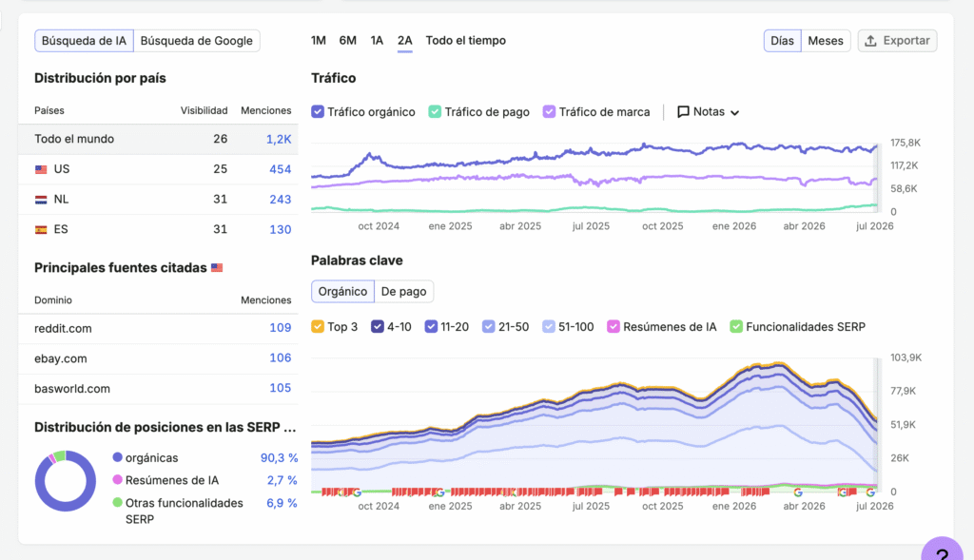Disable the Top 3 checkbox

point(318,326)
